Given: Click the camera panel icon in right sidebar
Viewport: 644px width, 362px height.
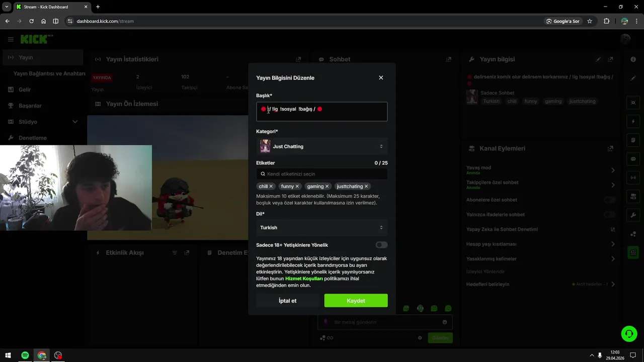Looking at the screenshot, I should [x=633, y=196].
